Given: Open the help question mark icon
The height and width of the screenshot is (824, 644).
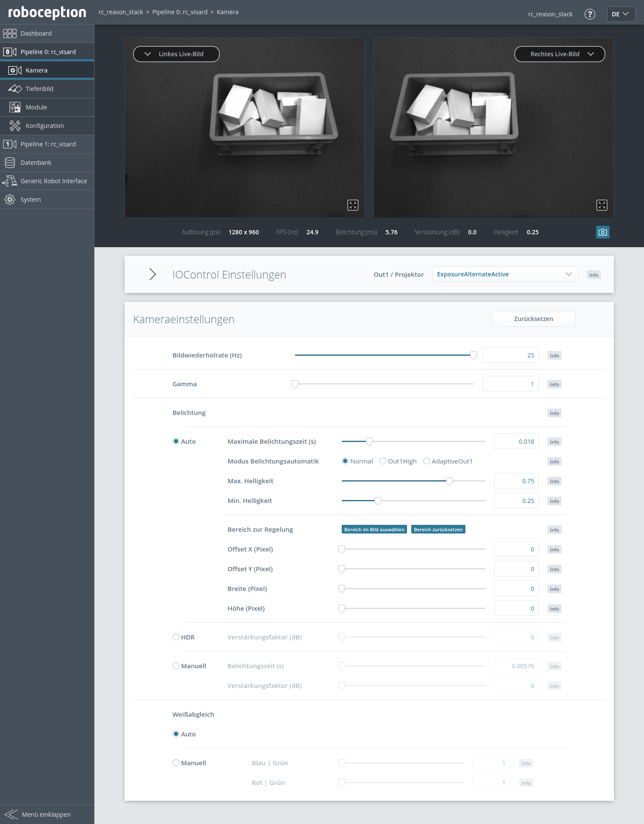Looking at the screenshot, I should pos(589,14).
